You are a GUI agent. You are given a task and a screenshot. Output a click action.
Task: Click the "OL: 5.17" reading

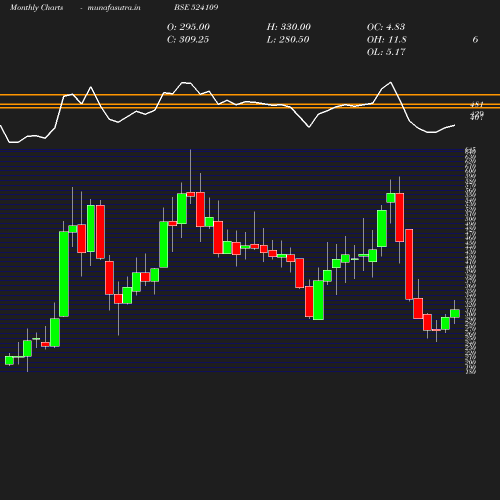(x=386, y=52)
